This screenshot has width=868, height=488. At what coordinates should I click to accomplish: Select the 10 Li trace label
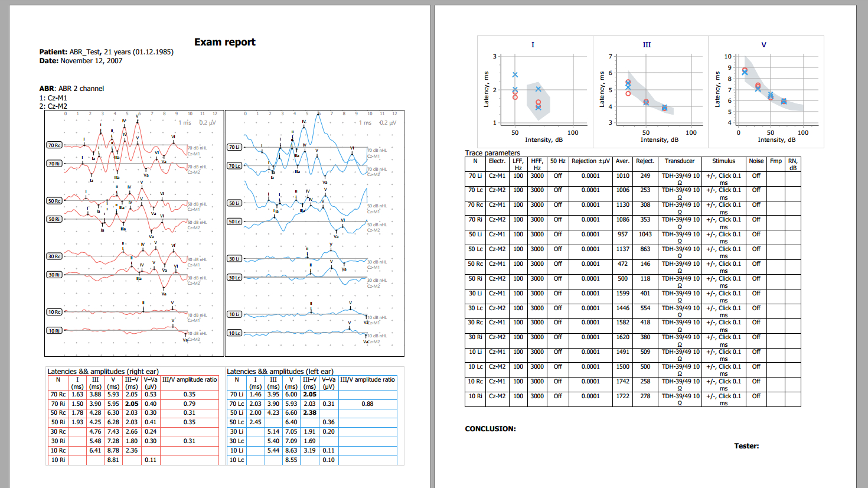pos(234,314)
